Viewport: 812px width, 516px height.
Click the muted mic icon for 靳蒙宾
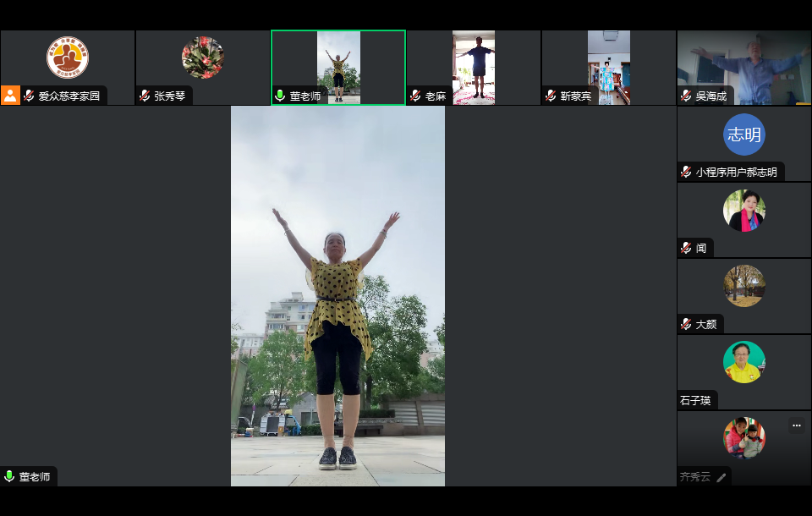point(551,96)
